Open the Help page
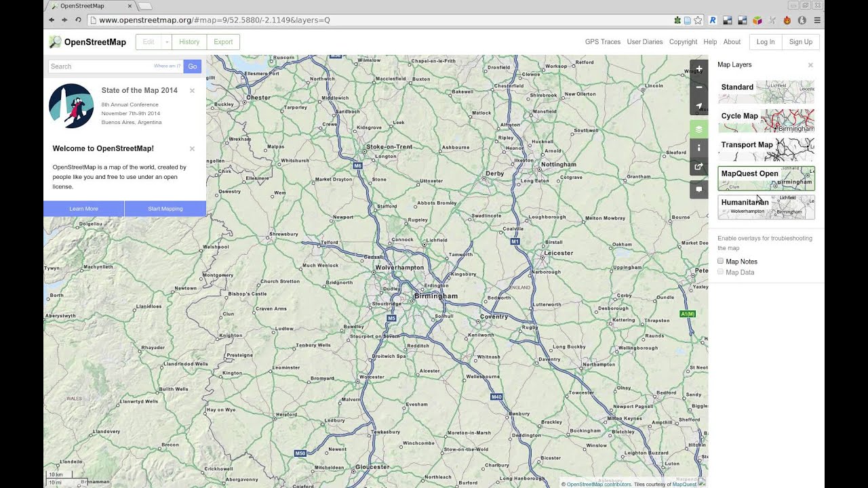This screenshot has height=488, width=868. coord(710,42)
